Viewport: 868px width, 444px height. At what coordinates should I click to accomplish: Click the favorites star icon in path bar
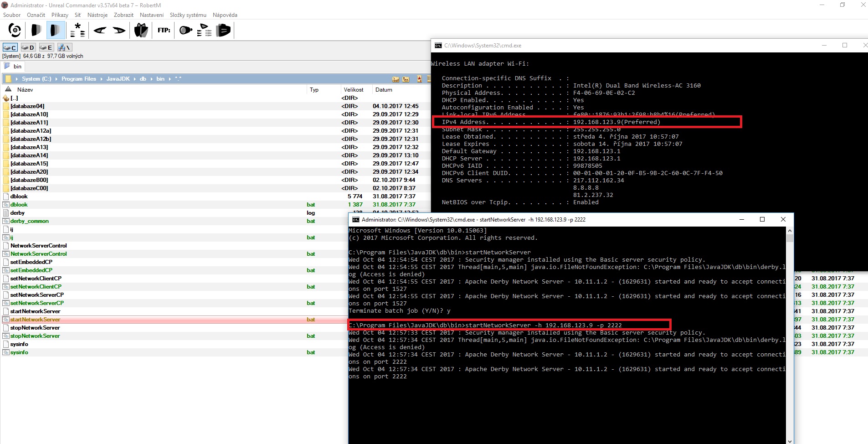click(419, 79)
